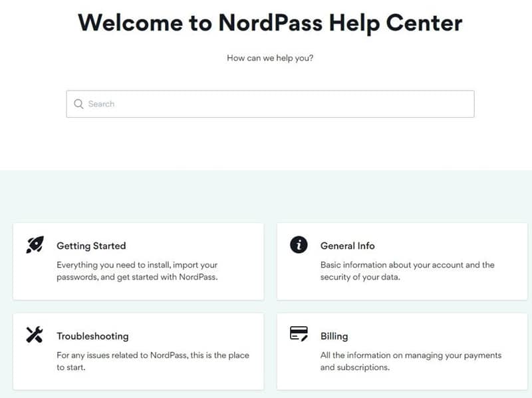
Task: Select the General Info category card
Action: pos(402,262)
